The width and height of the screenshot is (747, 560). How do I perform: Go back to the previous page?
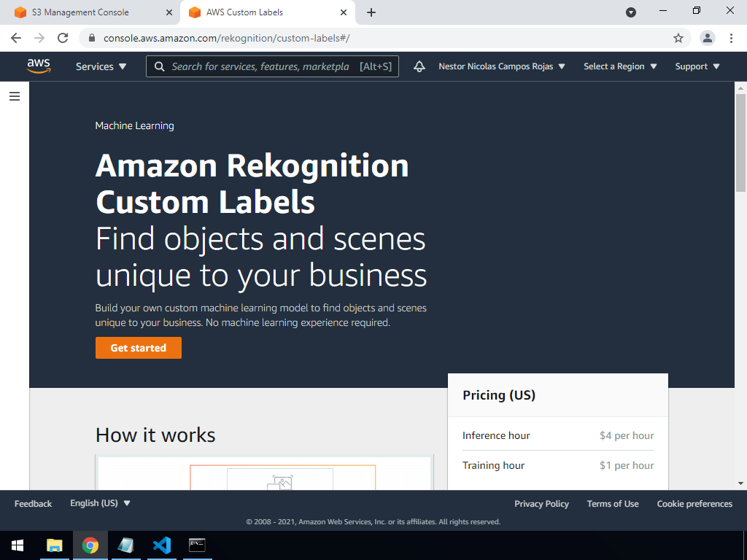16,38
